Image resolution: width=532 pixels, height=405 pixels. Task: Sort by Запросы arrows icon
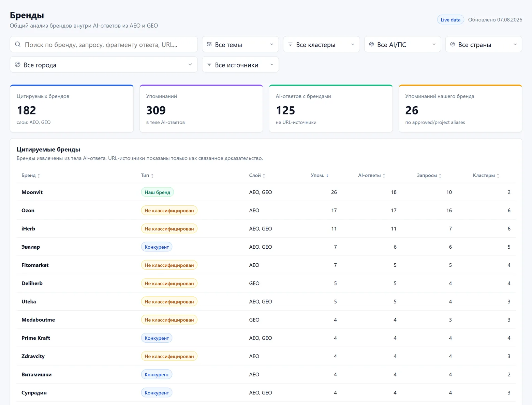point(440,176)
